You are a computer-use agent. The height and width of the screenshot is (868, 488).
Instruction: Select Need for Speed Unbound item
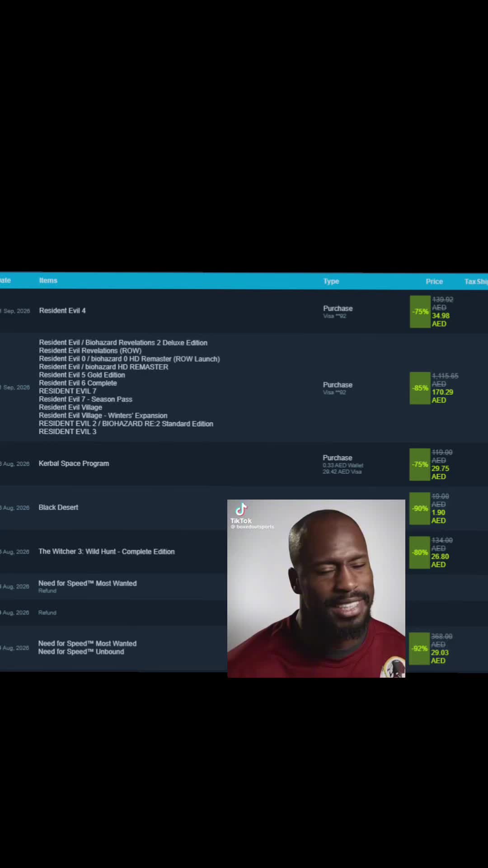click(x=81, y=652)
